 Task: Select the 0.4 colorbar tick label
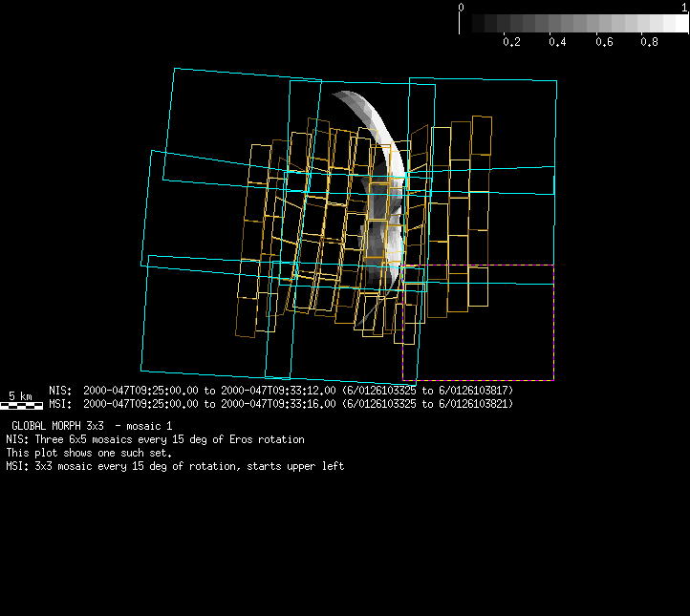tap(558, 42)
